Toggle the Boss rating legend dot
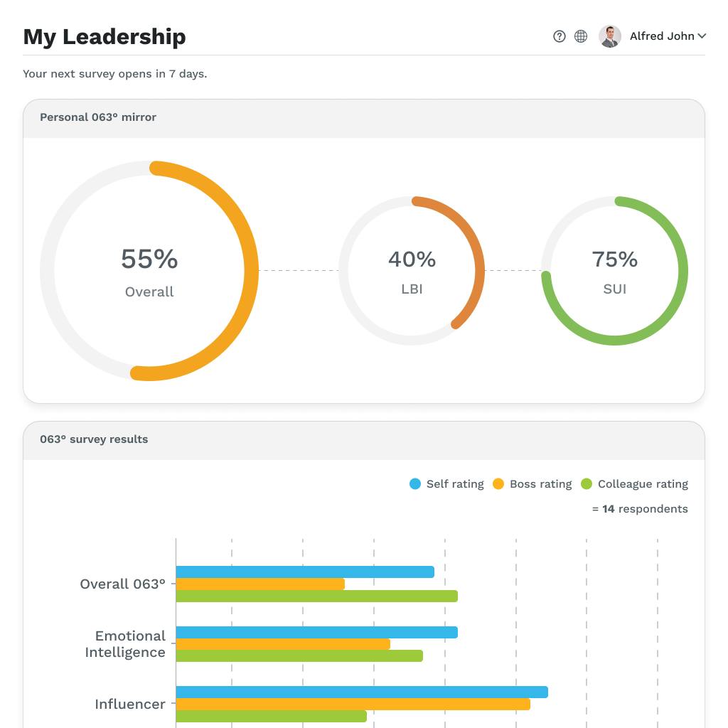728x728 pixels. click(498, 484)
